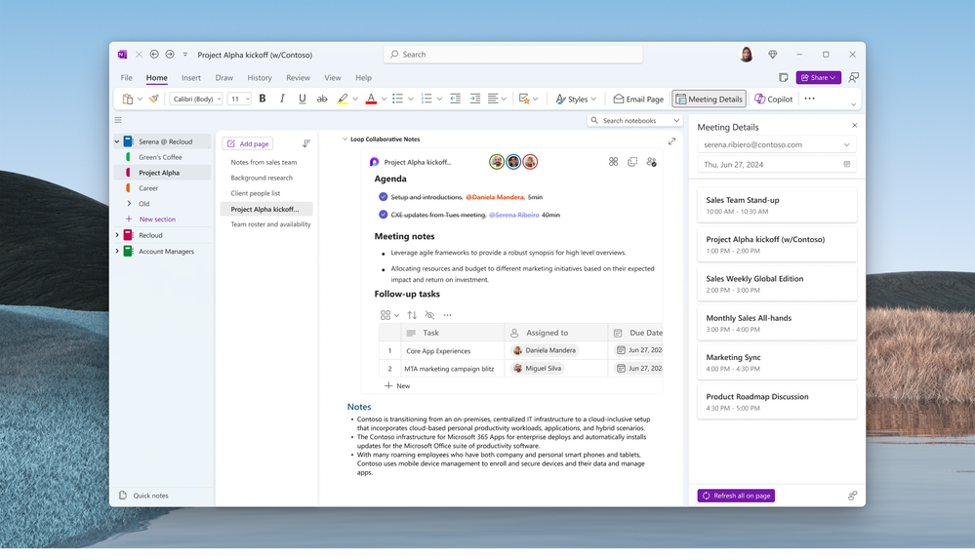Collapse the Serena @ Recloud notebook
The width and height of the screenshot is (975, 560).
(117, 141)
